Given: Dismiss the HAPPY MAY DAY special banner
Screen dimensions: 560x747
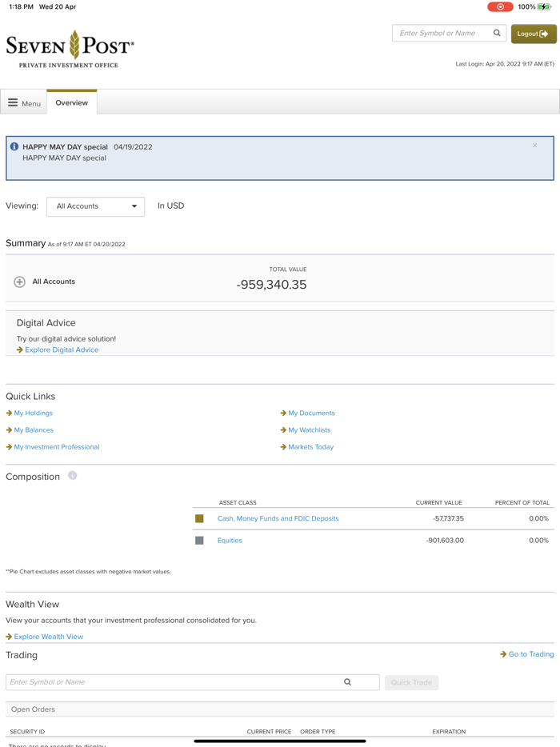Looking at the screenshot, I should pos(534,146).
